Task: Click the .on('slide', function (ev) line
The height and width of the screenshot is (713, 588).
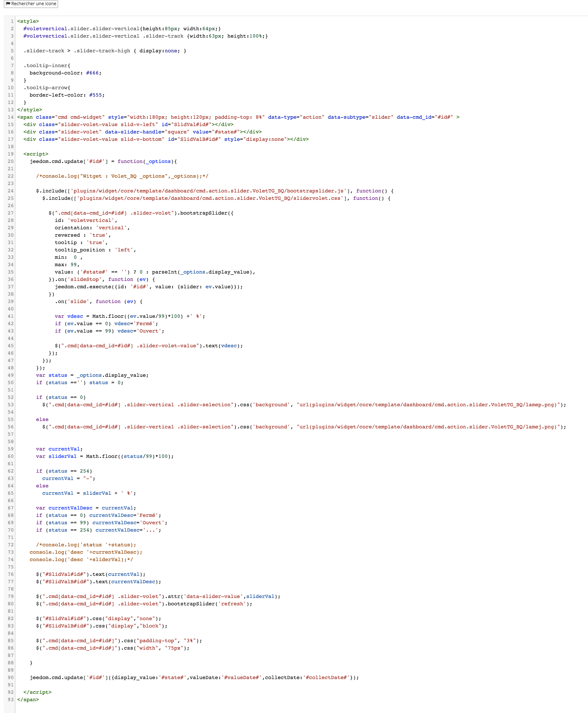Action: click(99, 302)
